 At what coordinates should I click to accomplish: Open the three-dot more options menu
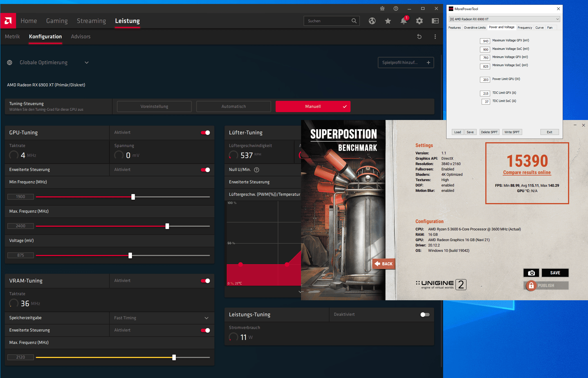[435, 37]
